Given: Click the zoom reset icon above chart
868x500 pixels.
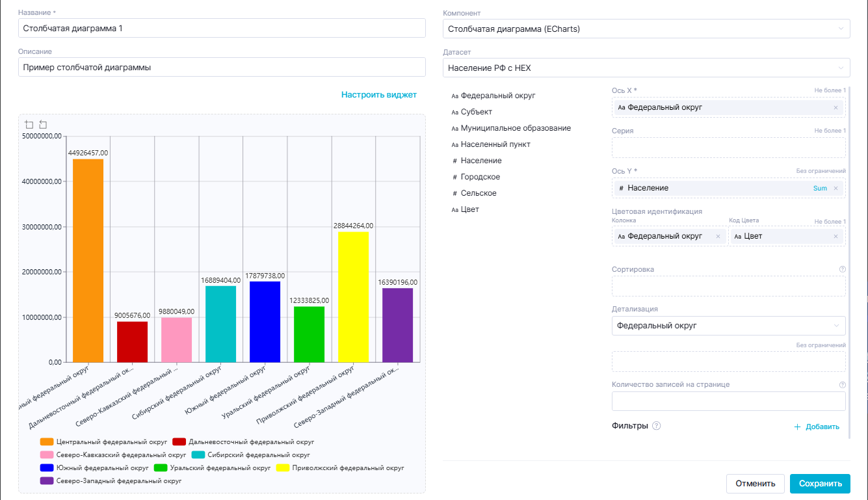Looking at the screenshot, I should pyautogui.click(x=43, y=124).
